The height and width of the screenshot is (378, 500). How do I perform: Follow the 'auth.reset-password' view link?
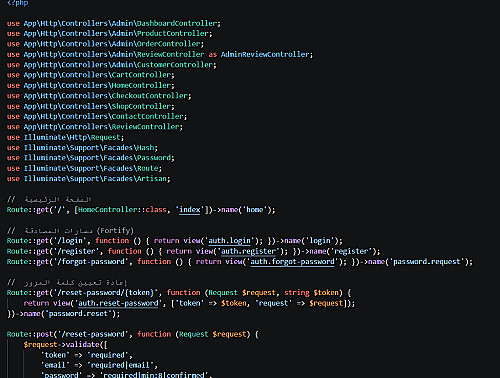tap(118, 303)
